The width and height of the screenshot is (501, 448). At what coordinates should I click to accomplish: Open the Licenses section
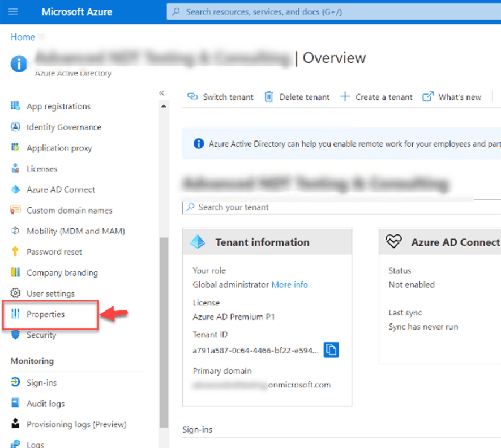pyautogui.click(x=42, y=168)
